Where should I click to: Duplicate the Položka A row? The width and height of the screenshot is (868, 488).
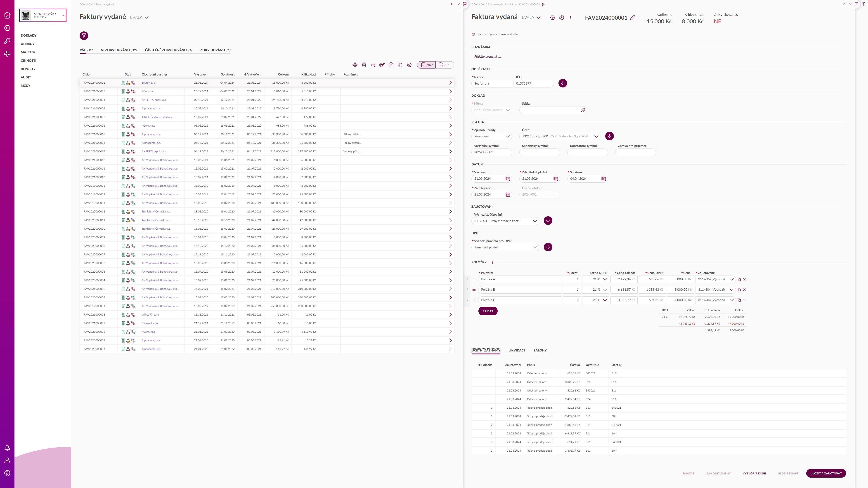pyautogui.click(x=739, y=279)
